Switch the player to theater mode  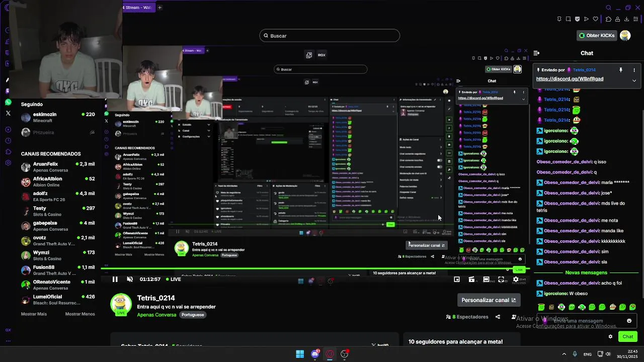click(487, 280)
